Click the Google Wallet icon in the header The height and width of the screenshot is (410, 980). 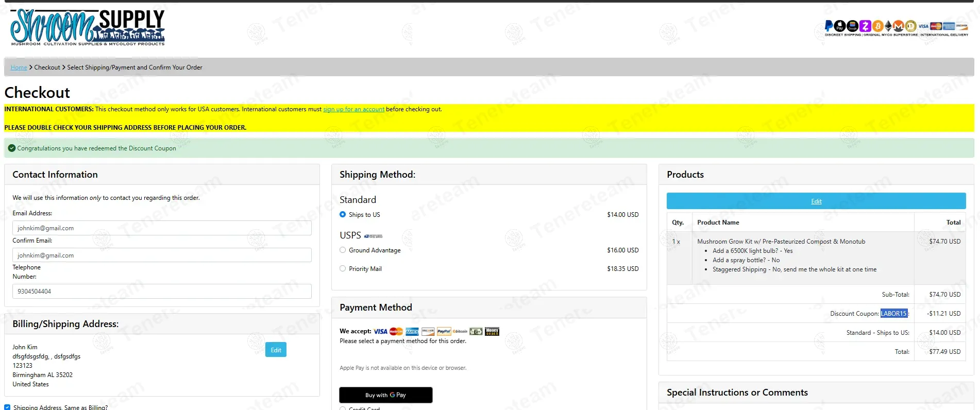coord(853,26)
